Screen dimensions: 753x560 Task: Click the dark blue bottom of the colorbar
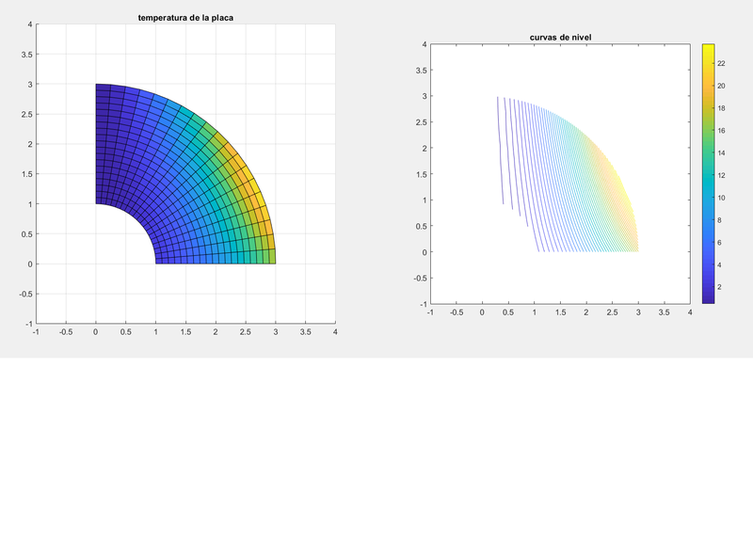pos(709,297)
